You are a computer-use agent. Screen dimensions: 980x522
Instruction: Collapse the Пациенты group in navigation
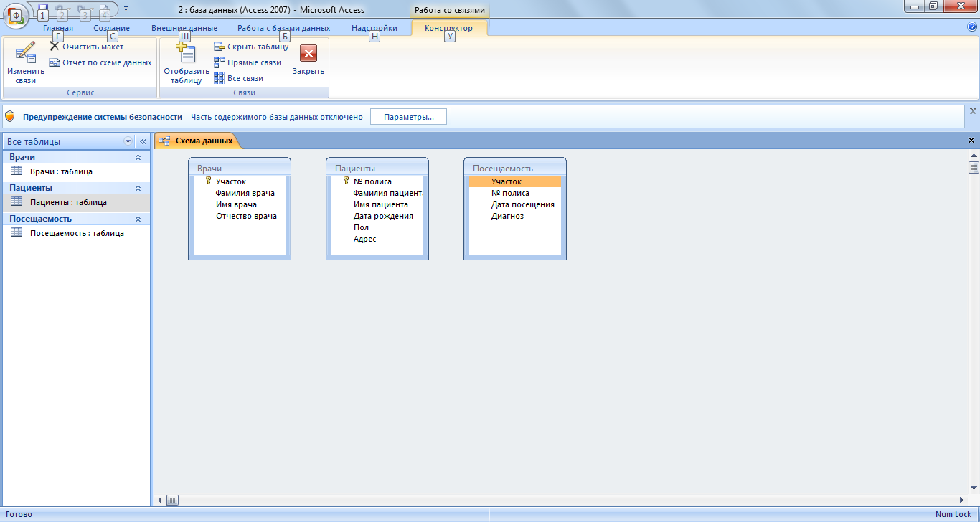coord(138,188)
